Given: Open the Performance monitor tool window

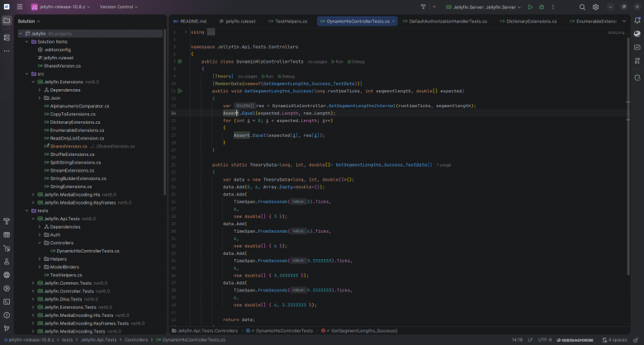Looking at the screenshot, I should point(637,47).
